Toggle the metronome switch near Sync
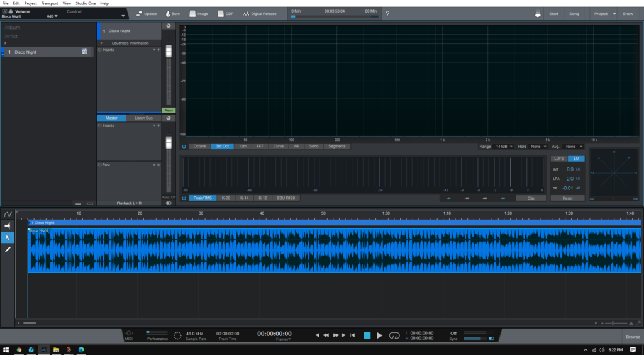This screenshot has width=644, height=355. click(x=491, y=338)
